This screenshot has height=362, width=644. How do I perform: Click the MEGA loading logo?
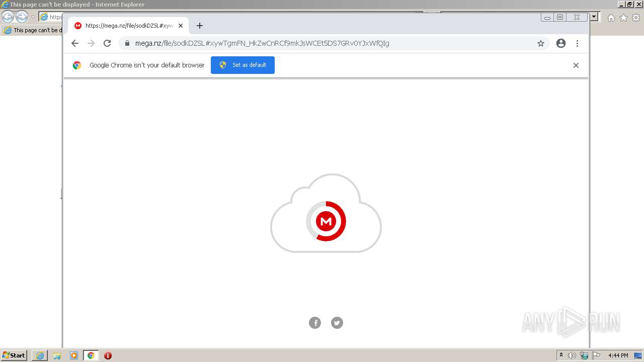point(326,221)
